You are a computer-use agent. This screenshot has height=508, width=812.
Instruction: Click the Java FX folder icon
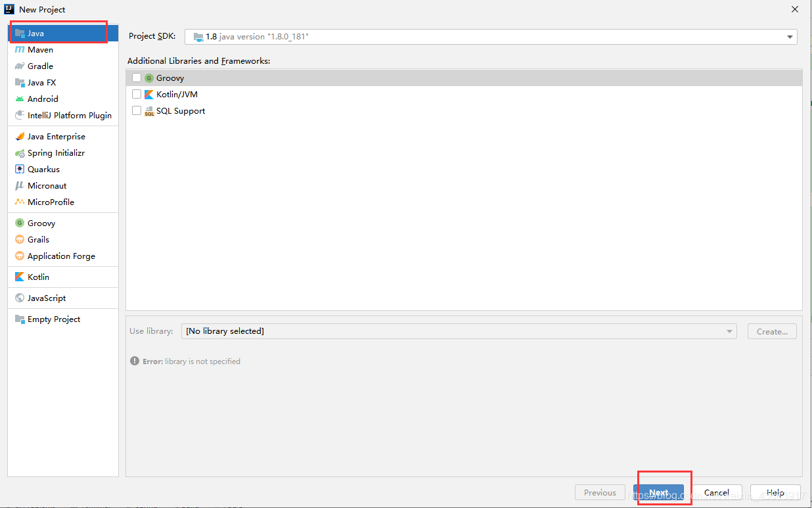[x=20, y=82]
